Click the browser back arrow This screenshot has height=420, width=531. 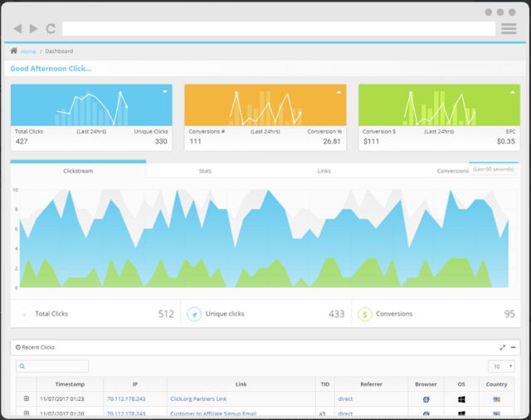point(17,29)
